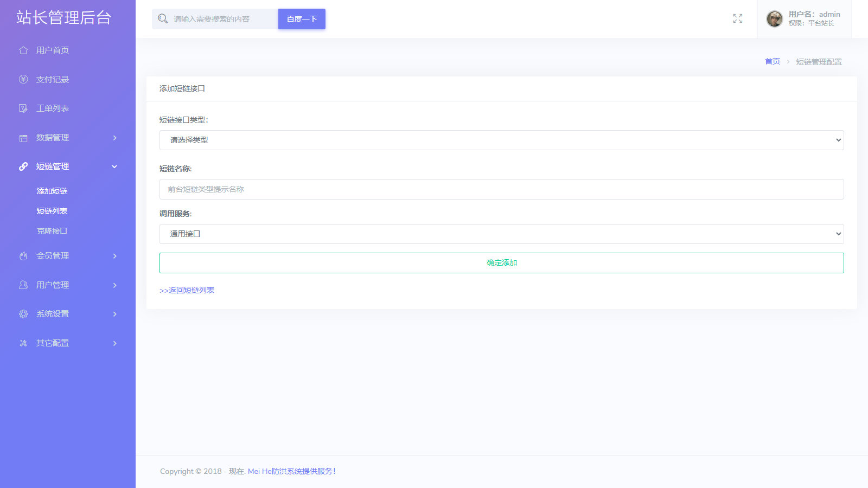The width and height of the screenshot is (868, 488).
Task: Click the 站长管理后台 site title
Action: [64, 18]
